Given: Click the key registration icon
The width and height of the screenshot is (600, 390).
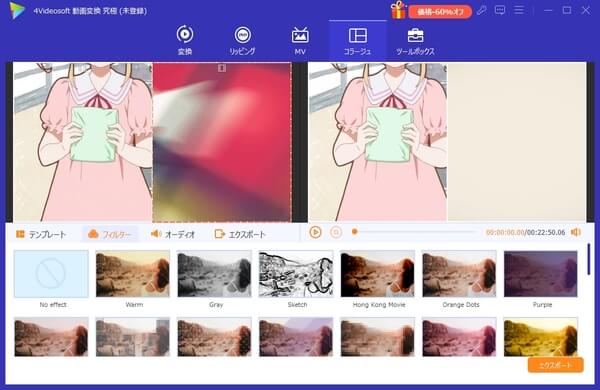Looking at the screenshot, I should coord(481,10).
